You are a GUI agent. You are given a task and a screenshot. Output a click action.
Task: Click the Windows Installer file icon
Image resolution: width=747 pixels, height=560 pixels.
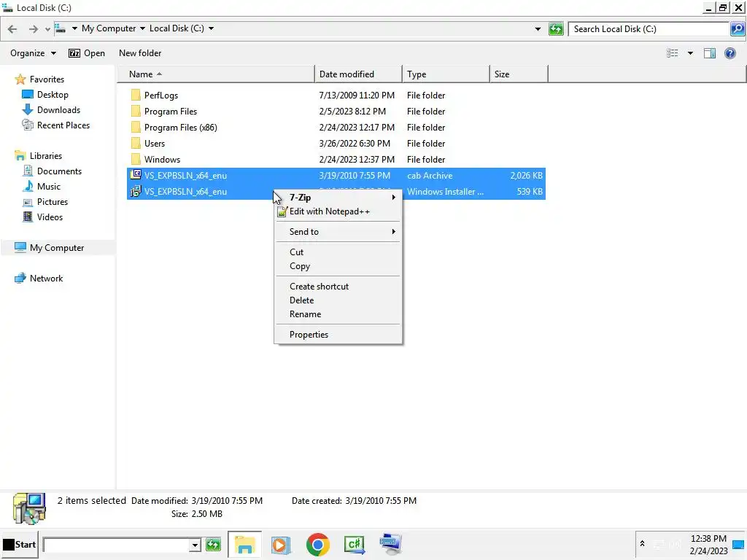coord(136,192)
